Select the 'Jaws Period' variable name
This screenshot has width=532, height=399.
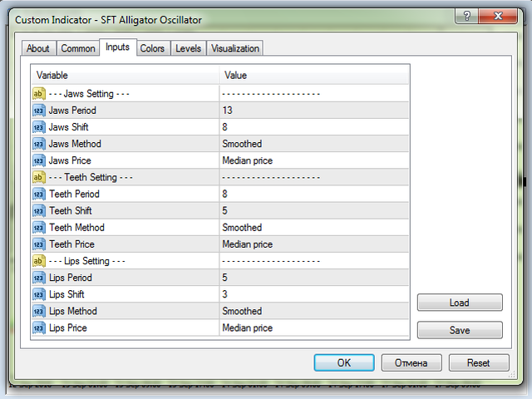[x=72, y=111]
